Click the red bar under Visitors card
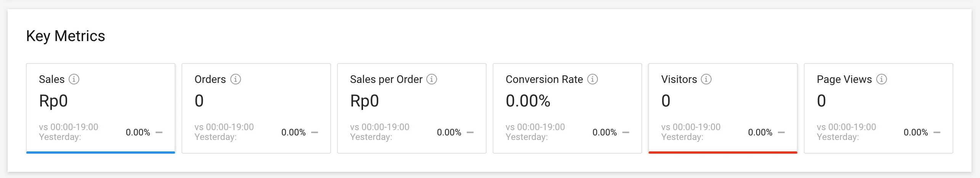The image size is (980, 178). (723, 152)
